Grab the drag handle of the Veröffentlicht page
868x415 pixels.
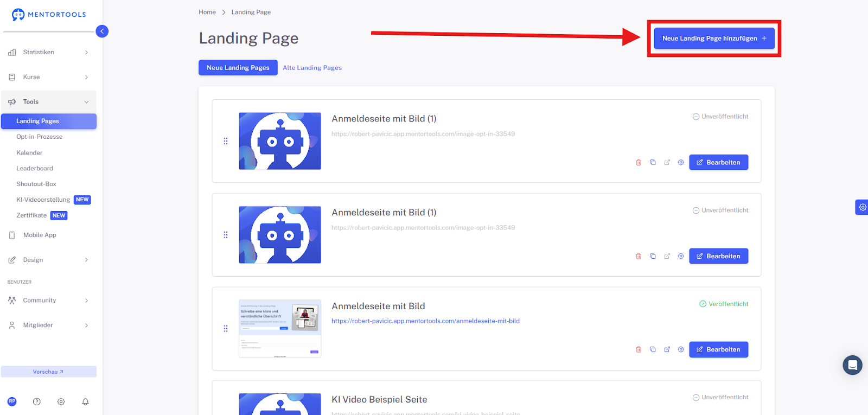226,329
